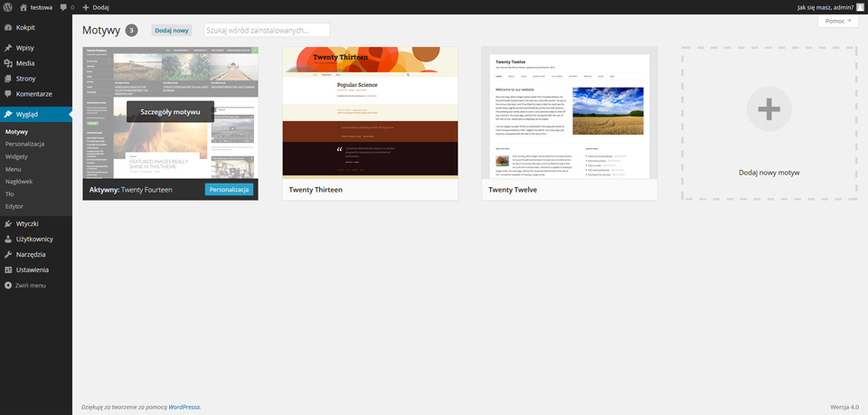868x415 pixels.
Task: Open the comments bubble in admin bar
Action: (x=63, y=8)
